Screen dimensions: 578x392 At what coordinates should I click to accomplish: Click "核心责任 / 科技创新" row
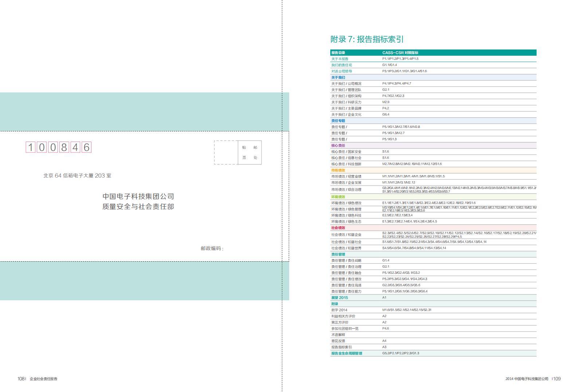pyautogui.click(x=433, y=164)
